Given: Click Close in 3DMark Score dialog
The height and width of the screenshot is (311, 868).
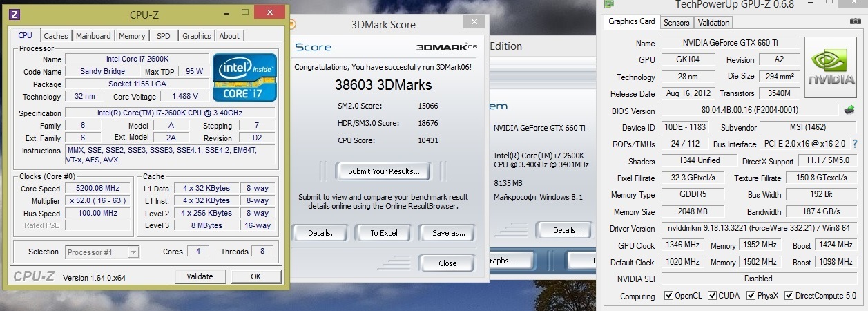Looking at the screenshot, I should (447, 263).
